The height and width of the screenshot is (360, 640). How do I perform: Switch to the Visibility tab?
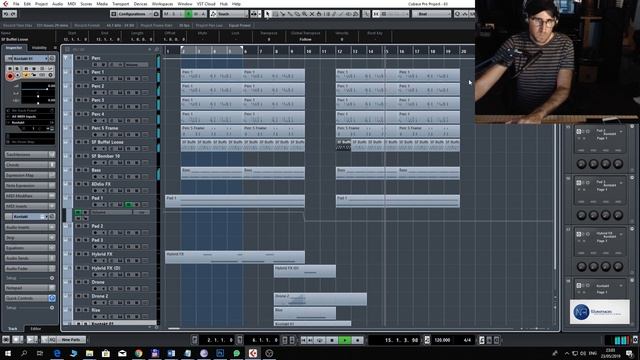click(39, 48)
